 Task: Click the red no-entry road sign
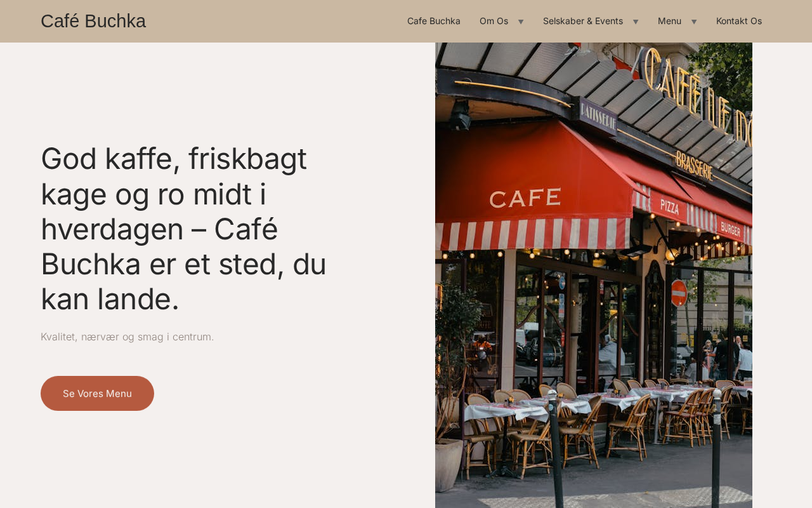pos(679,293)
